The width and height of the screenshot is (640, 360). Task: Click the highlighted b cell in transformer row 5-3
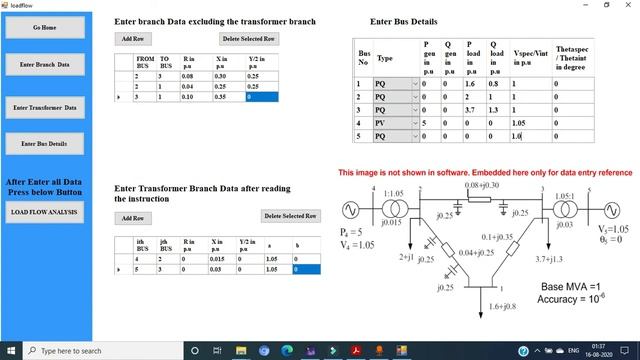tap(307, 269)
